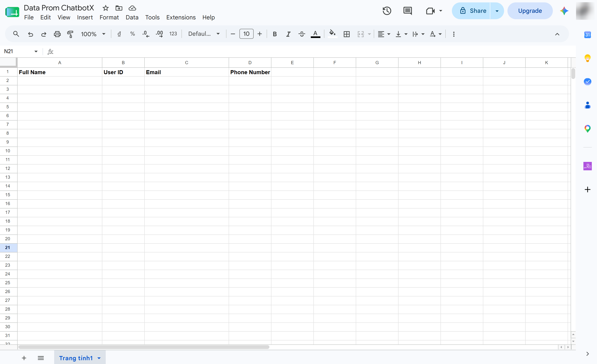This screenshot has height=364, width=597.
Task: Open the comments panel icon
Action: coord(408,11)
